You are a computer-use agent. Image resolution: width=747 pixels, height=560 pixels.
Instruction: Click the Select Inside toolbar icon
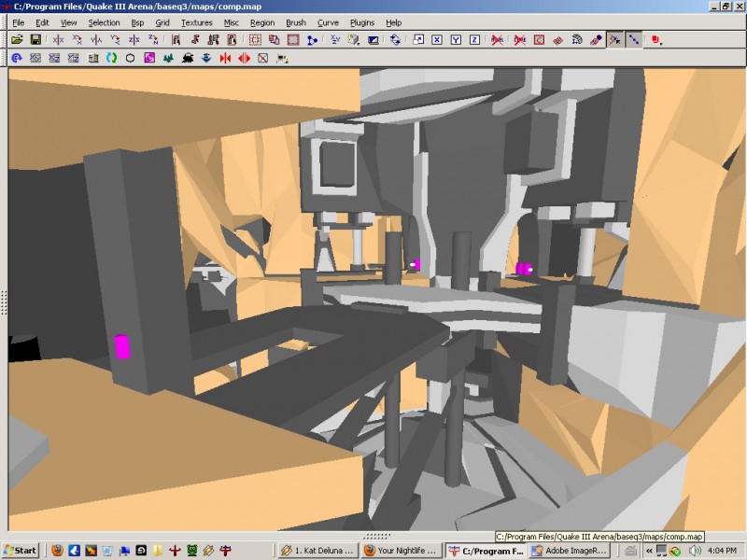[x=232, y=40]
